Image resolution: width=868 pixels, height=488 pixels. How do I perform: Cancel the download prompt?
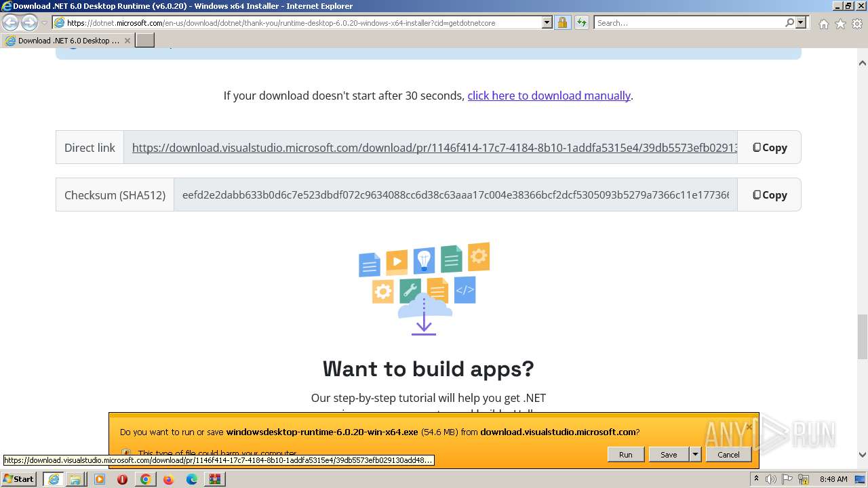[729, 455]
